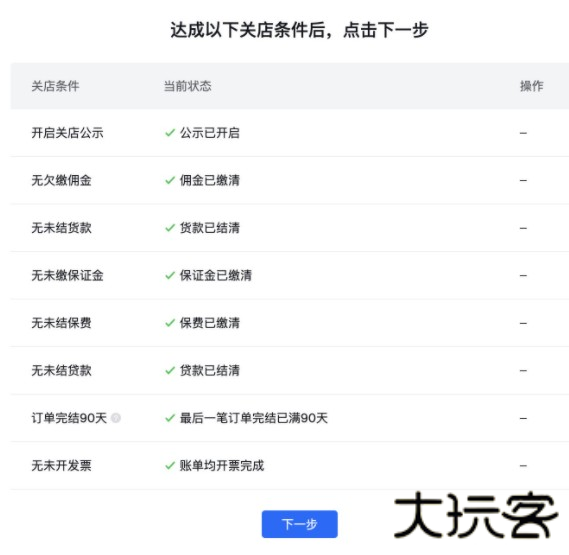The height and width of the screenshot is (555, 569).
Task: Click the 公示已开启 status text
Action: click(x=210, y=133)
